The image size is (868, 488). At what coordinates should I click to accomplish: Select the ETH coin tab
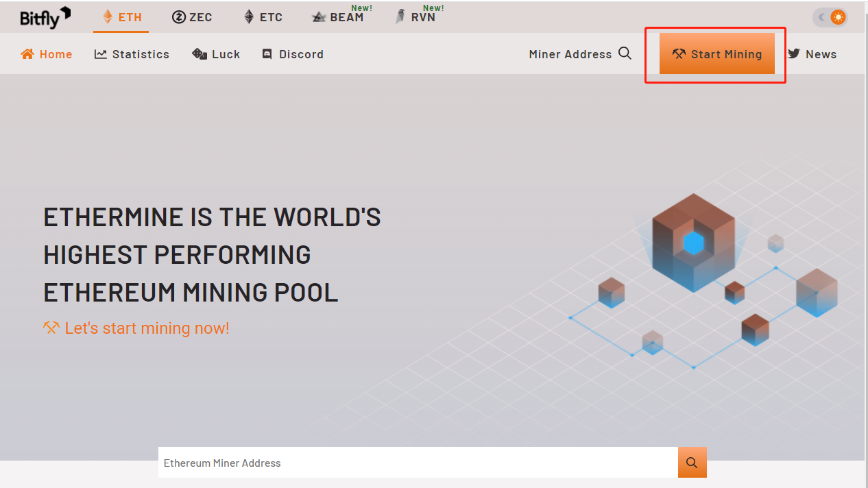[121, 17]
